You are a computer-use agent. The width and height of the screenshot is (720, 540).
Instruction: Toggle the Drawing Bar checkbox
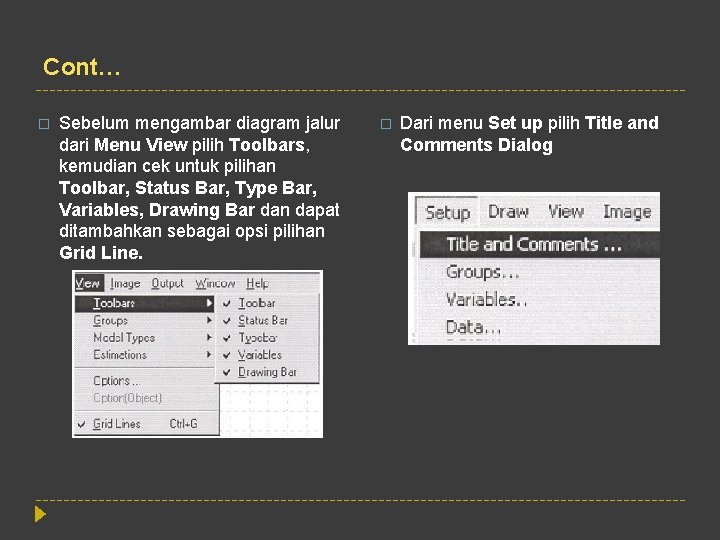[226, 372]
